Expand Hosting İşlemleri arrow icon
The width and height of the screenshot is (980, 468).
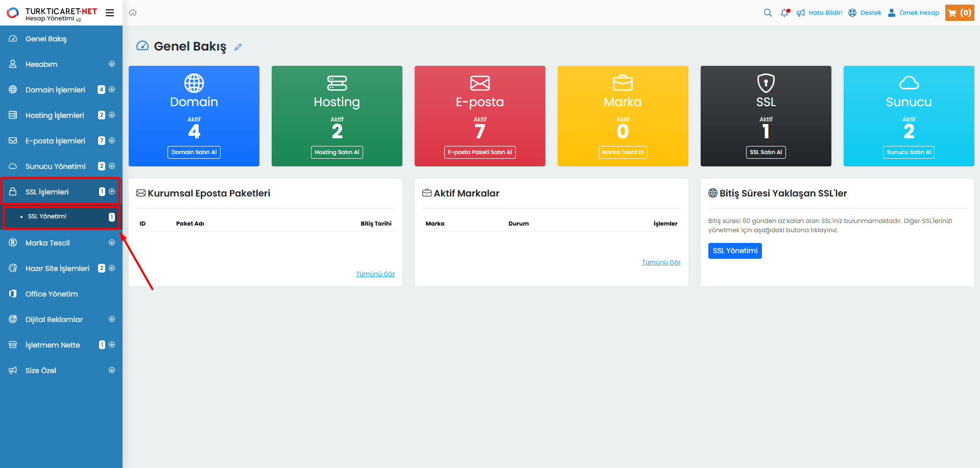112,115
